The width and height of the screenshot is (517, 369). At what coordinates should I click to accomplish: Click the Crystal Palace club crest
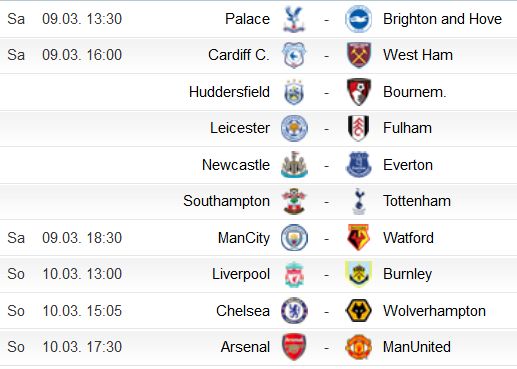(x=294, y=19)
